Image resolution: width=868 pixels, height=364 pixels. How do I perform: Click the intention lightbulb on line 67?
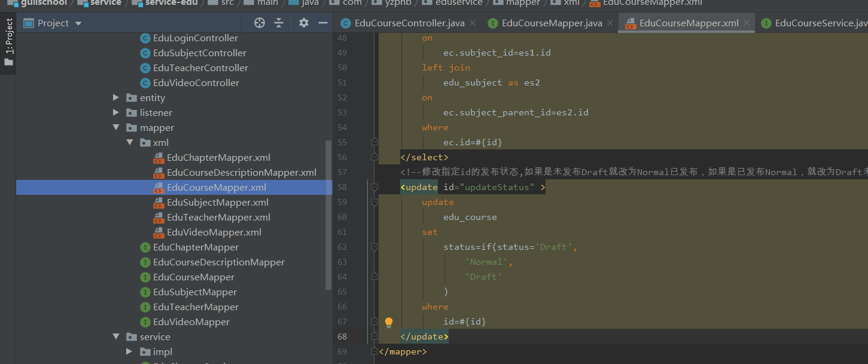click(x=389, y=322)
